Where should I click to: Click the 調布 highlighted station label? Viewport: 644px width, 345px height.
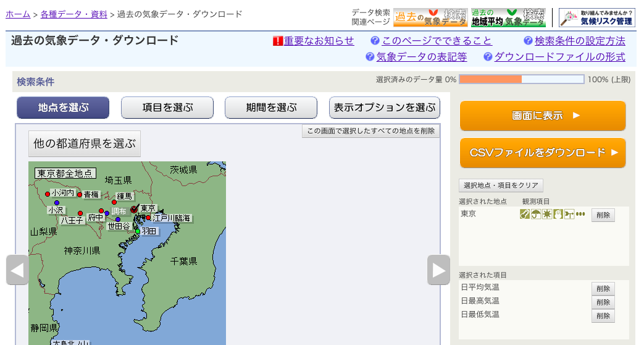[119, 211]
